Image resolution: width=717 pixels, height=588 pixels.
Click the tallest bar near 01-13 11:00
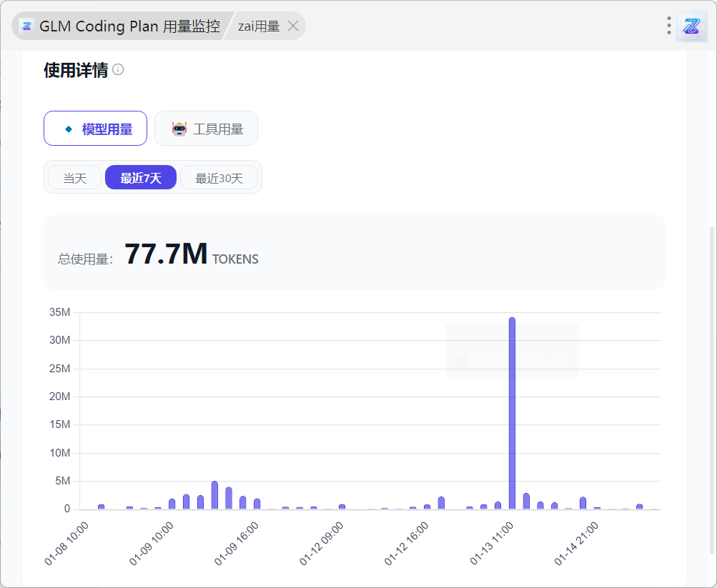point(512,413)
